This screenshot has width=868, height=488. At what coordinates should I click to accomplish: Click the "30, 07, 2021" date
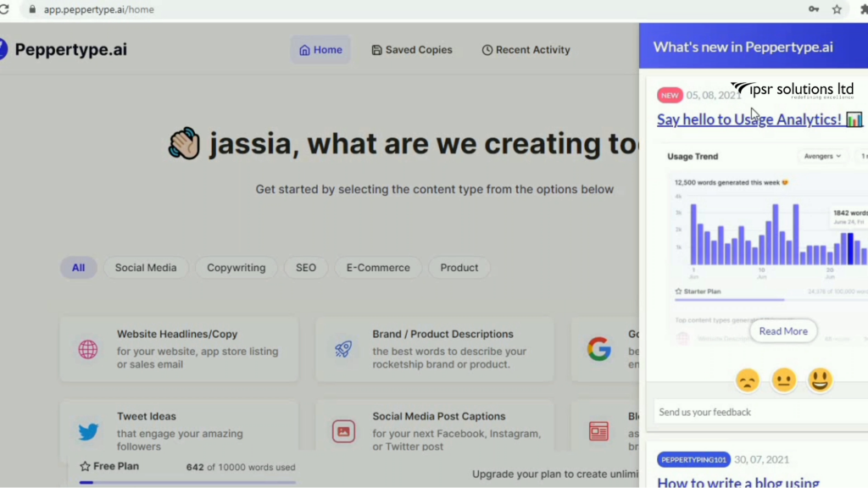(761, 460)
